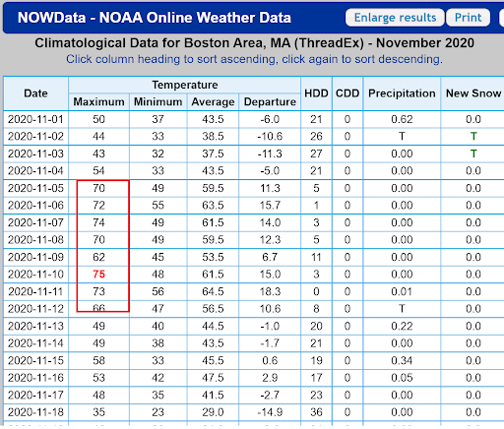Select the date cell 2020-11-05
This screenshot has width=504, height=429.
35,188
